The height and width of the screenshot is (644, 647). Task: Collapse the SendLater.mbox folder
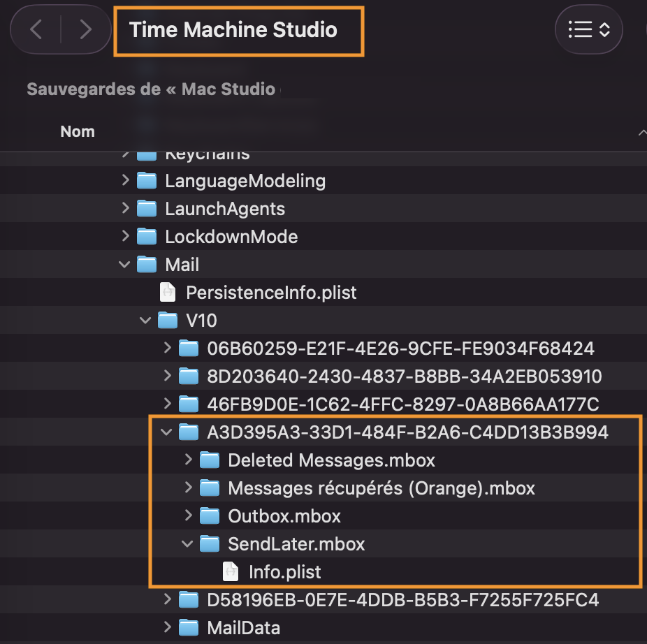tap(188, 544)
